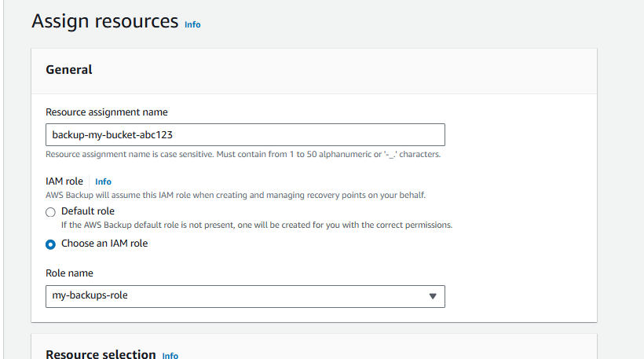Click the default role not present helper text
The width and height of the screenshot is (644, 359).
click(257, 225)
